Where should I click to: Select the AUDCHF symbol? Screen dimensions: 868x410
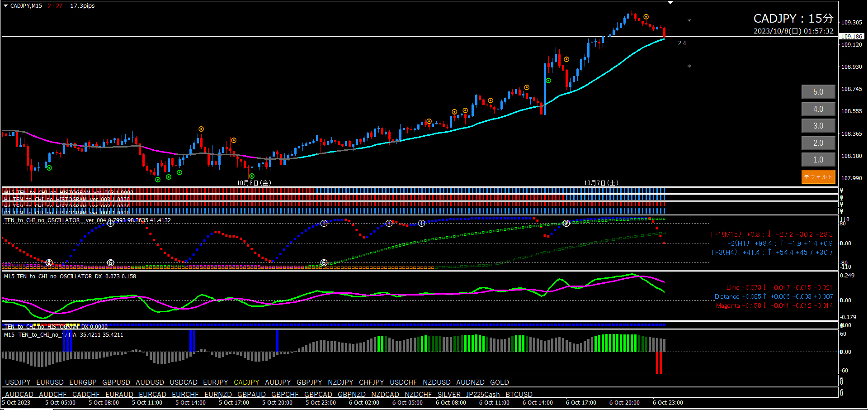53,395
